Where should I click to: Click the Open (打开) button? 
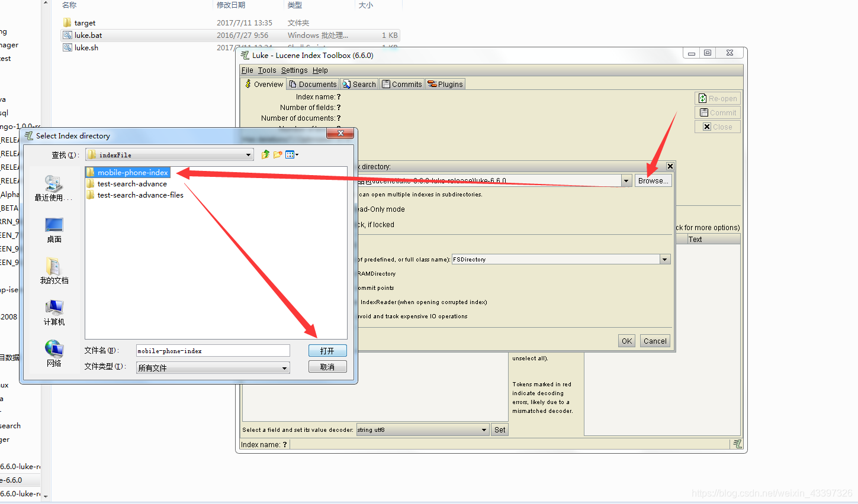(327, 351)
